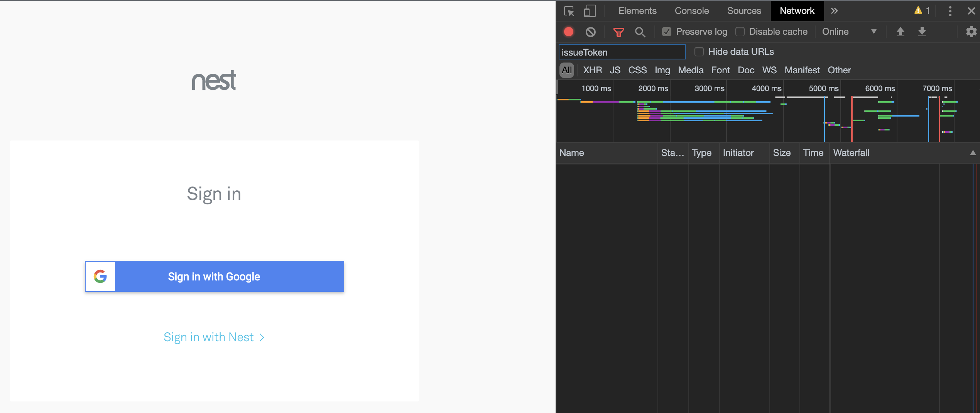Filter requests by Other
The height and width of the screenshot is (413, 980).
[x=839, y=70]
